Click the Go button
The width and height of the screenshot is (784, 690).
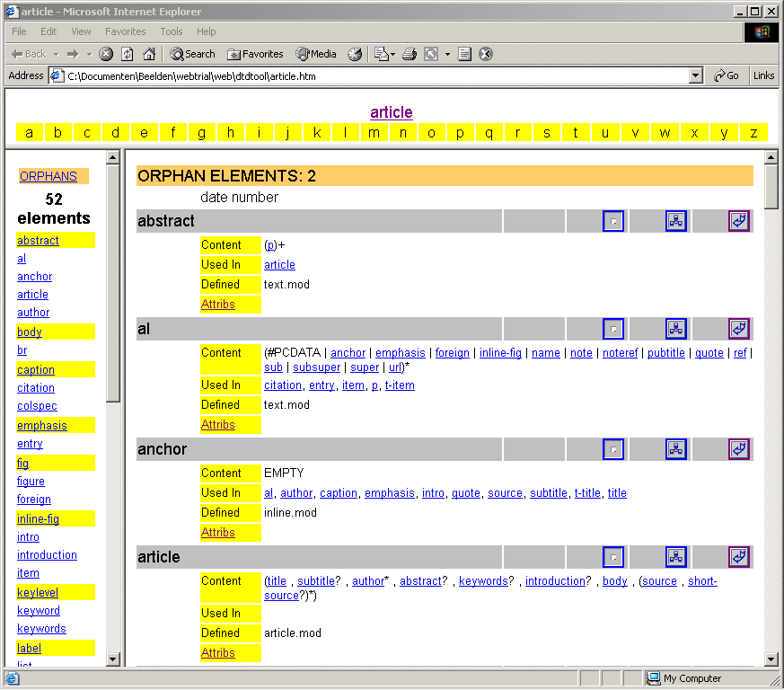pos(726,76)
